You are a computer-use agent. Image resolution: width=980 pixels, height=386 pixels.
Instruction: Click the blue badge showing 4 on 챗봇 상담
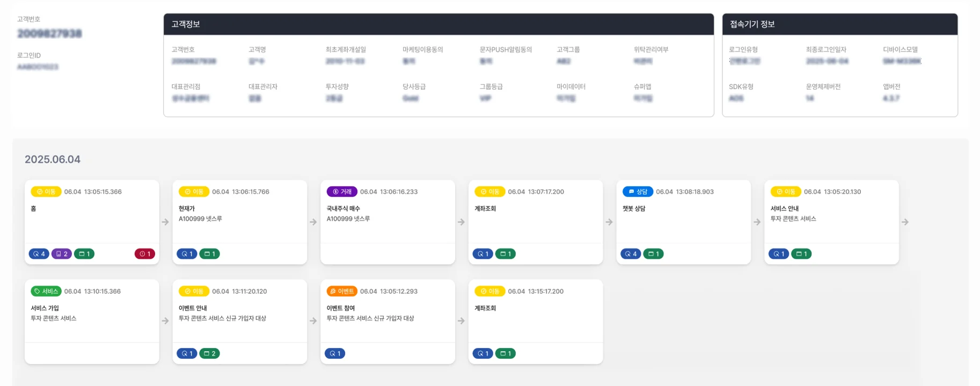pos(631,254)
